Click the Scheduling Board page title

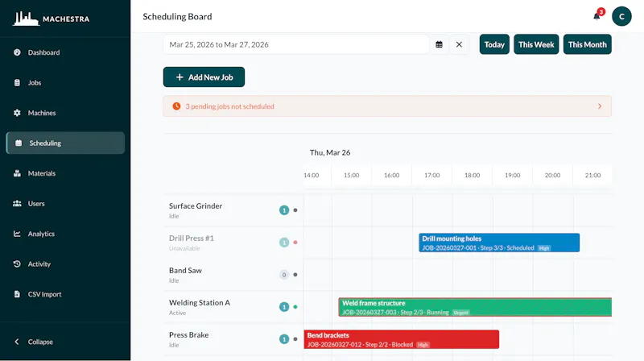click(x=177, y=16)
